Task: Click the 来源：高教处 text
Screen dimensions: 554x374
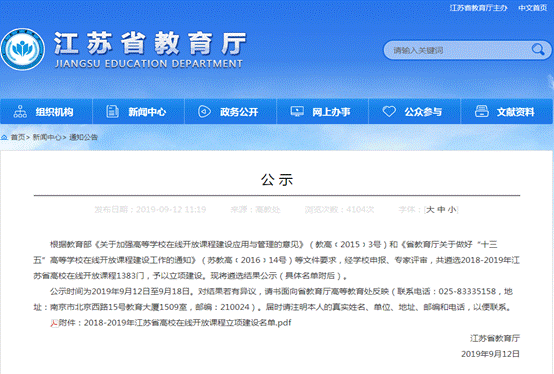Action: click(x=255, y=210)
